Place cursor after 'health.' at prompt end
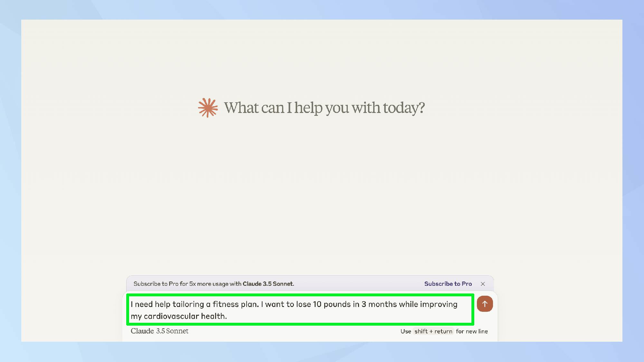The height and width of the screenshot is (362, 644). click(227, 316)
